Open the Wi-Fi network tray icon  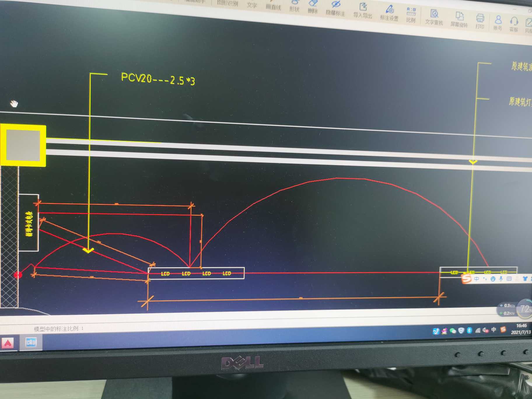(478, 330)
